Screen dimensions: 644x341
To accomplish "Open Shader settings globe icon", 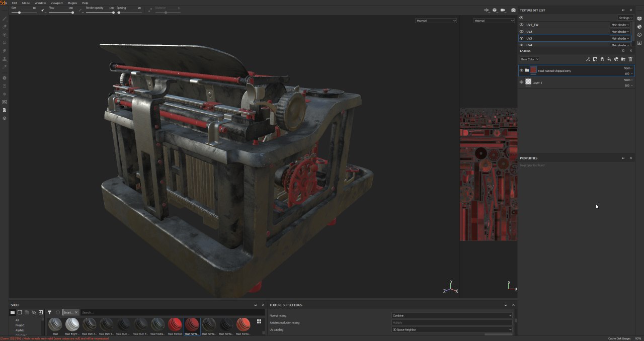I will [x=639, y=27].
